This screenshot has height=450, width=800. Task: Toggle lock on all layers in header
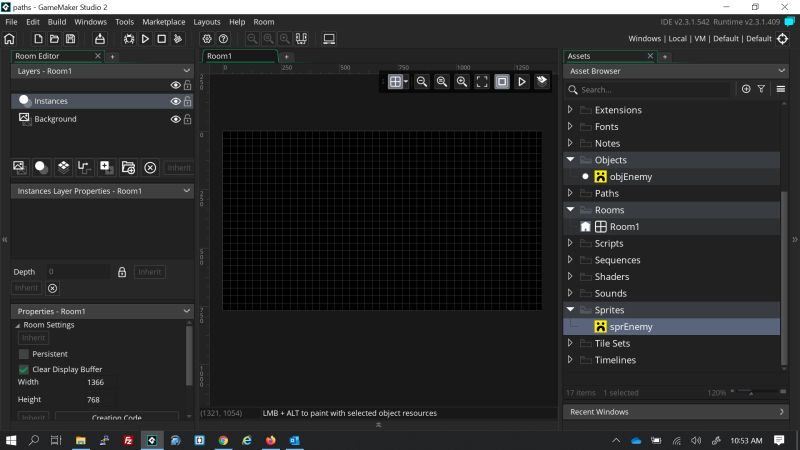pyautogui.click(x=188, y=85)
